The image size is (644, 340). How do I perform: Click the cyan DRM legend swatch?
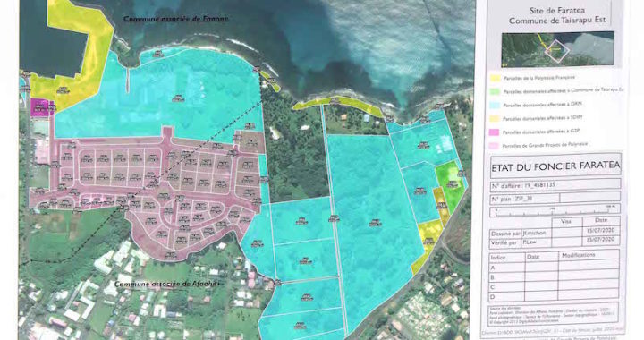click(496, 105)
